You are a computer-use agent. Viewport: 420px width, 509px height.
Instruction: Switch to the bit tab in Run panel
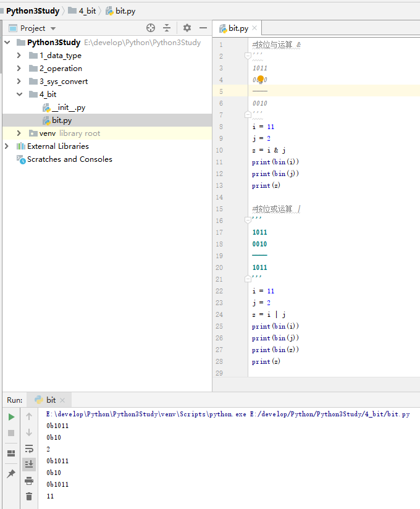point(51,400)
